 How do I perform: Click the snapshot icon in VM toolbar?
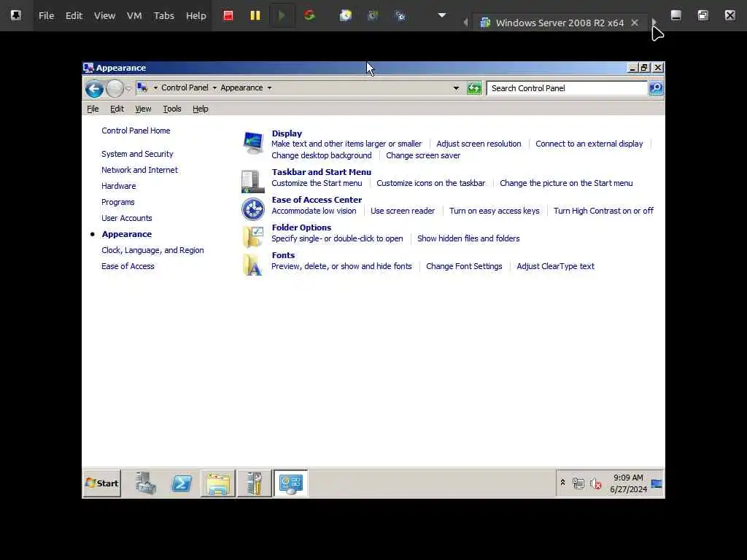pos(345,16)
